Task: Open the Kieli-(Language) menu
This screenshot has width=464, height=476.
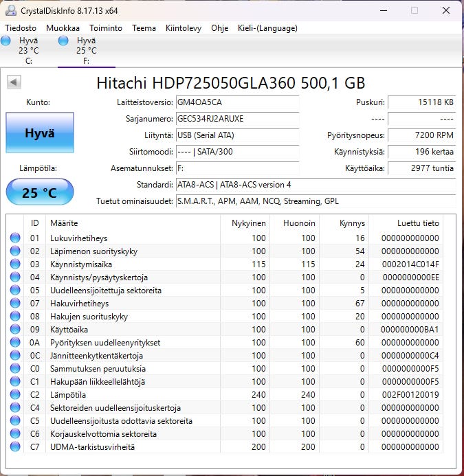Action: coord(267,28)
